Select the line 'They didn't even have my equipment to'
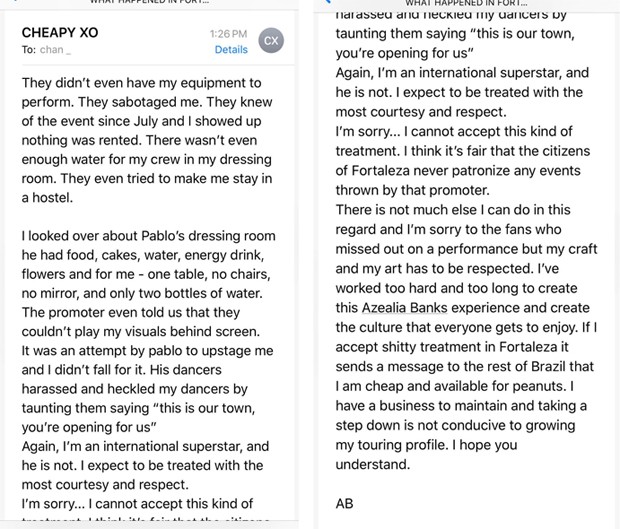 (142, 83)
